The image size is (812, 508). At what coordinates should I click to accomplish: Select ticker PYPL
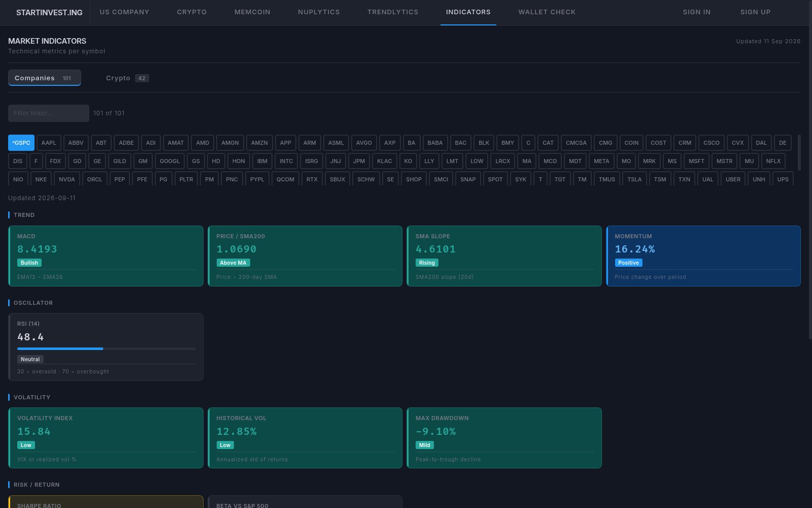257,179
